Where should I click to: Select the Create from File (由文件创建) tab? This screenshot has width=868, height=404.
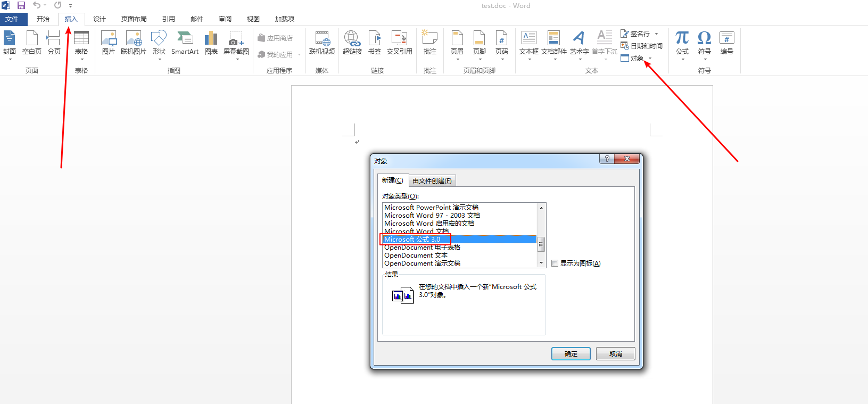click(x=432, y=181)
